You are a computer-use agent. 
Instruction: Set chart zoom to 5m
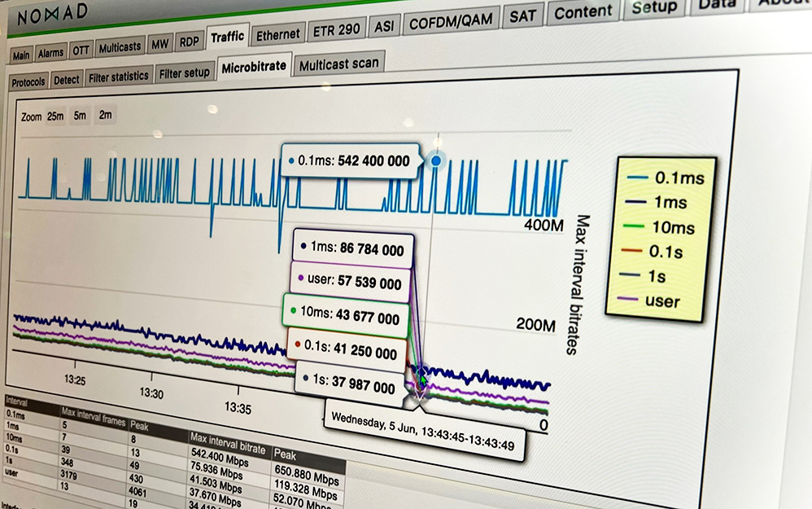[80, 115]
